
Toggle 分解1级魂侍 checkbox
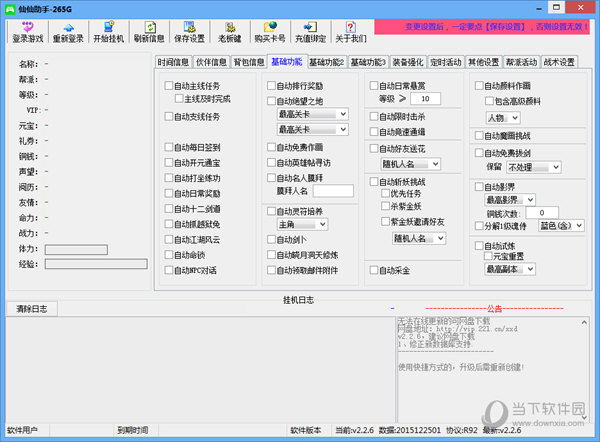479,226
